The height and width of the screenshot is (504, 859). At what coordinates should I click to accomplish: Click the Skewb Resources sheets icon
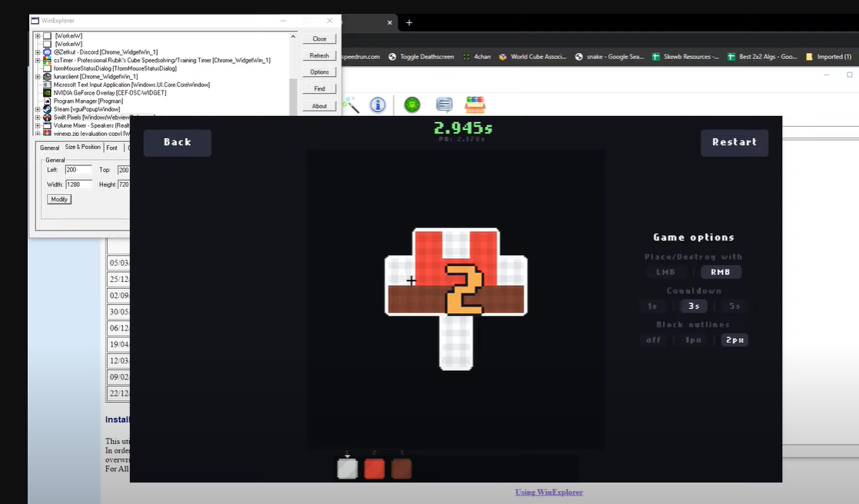(x=655, y=56)
